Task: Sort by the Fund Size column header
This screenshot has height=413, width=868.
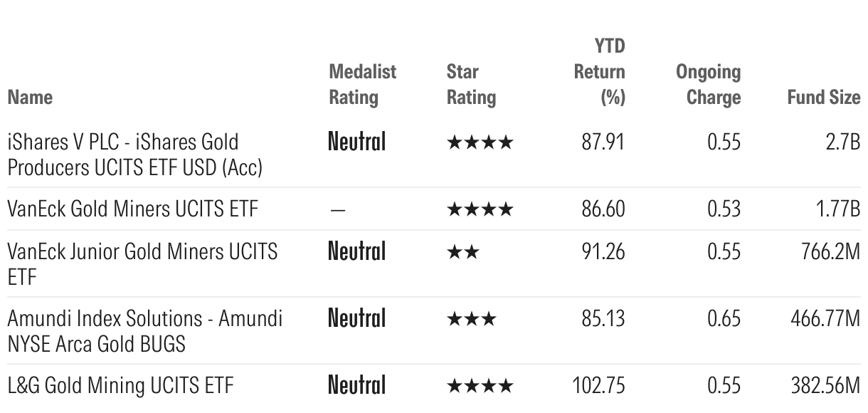Action: tap(823, 97)
